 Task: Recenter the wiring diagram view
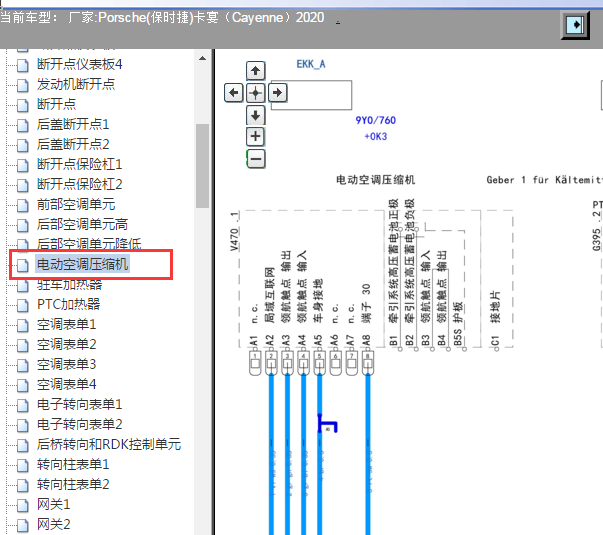click(x=255, y=93)
